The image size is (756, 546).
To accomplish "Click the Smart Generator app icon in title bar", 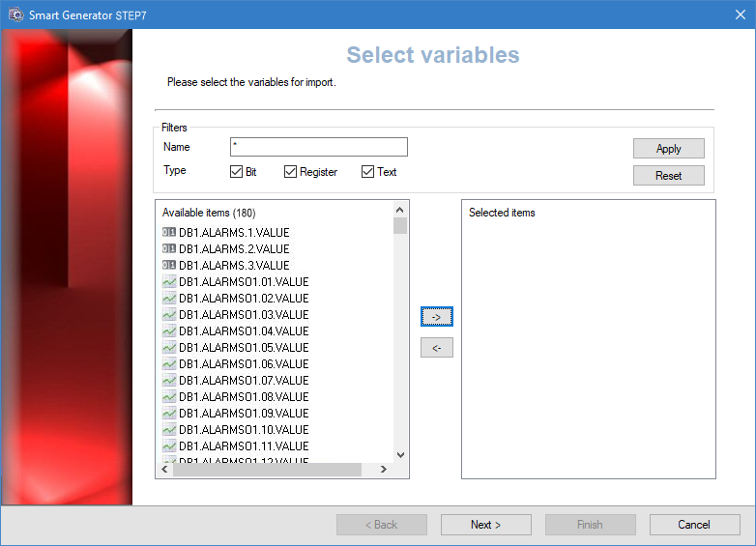I will coord(15,15).
